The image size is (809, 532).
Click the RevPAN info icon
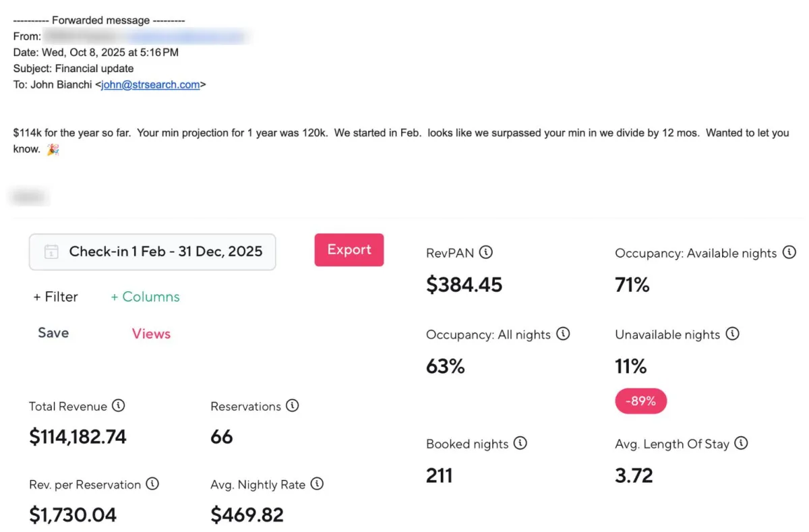pyautogui.click(x=485, y=253)
